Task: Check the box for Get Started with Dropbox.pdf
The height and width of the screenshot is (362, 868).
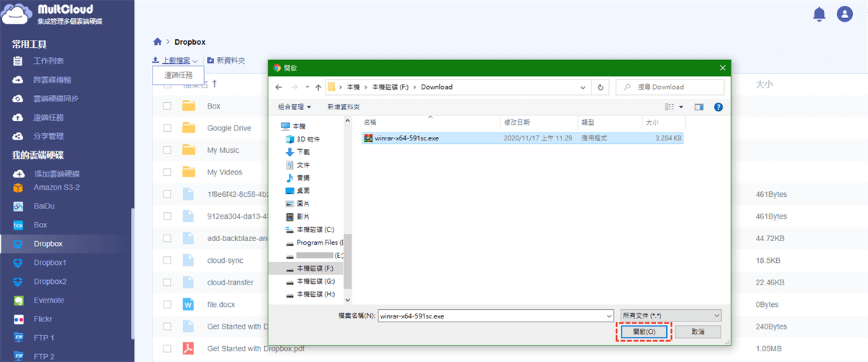Action: (167, 349)
